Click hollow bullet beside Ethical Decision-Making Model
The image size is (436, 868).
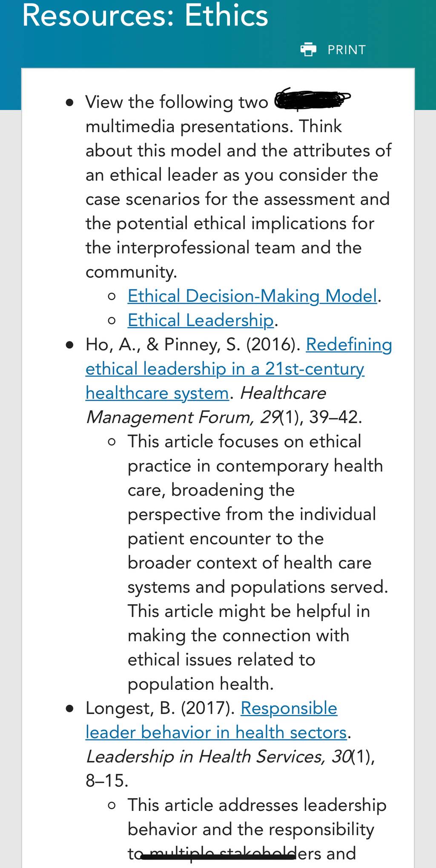tap(112, 297)
